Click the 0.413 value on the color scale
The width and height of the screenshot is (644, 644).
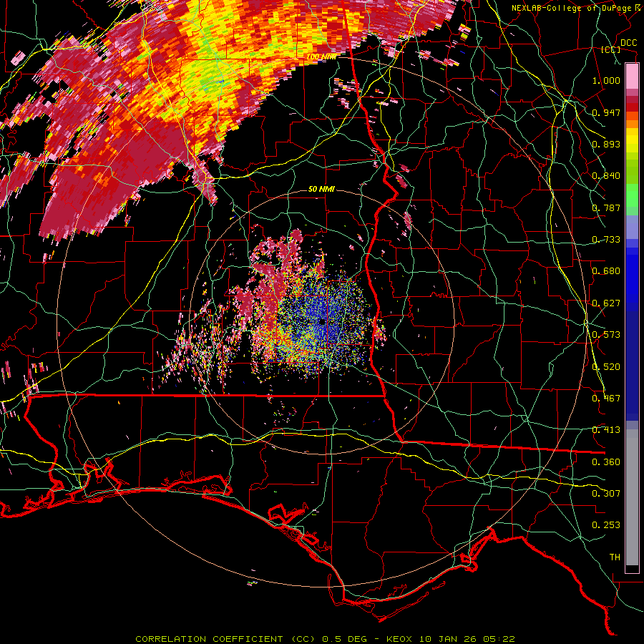(x=606, y=430)
